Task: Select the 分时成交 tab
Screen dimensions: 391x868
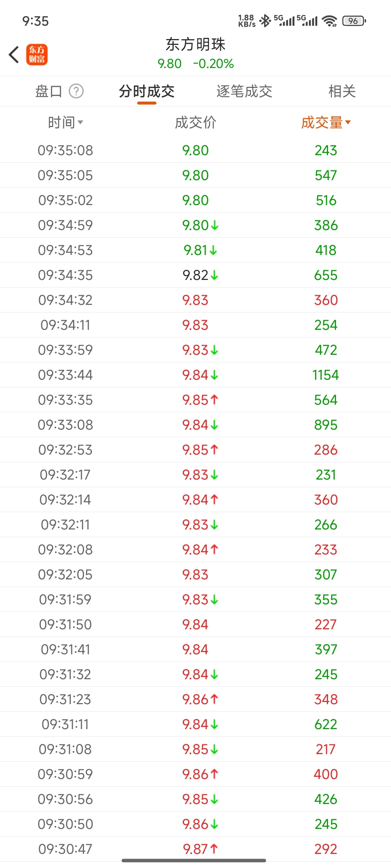Action: tap(147, 91)
